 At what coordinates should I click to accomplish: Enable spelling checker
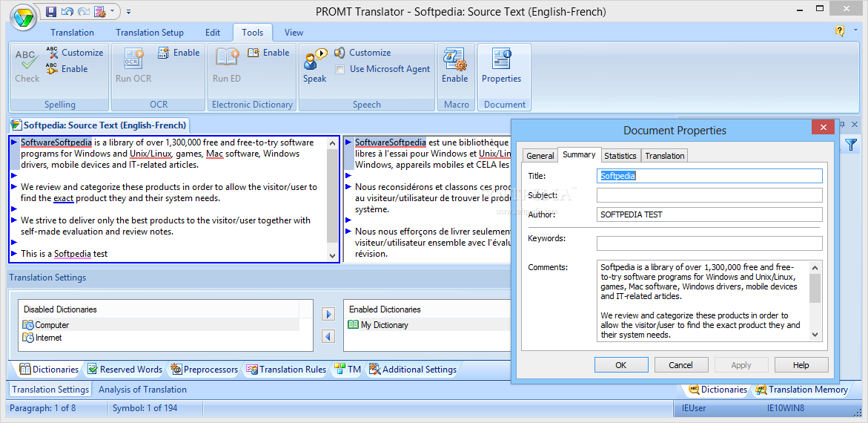click(67, 69)
